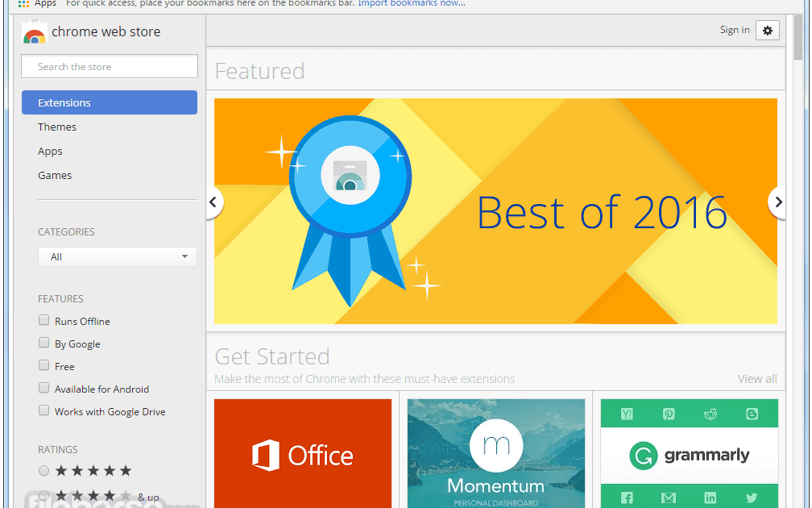Open the Office extension tile
812x508 pixels.
pos(303,453)
